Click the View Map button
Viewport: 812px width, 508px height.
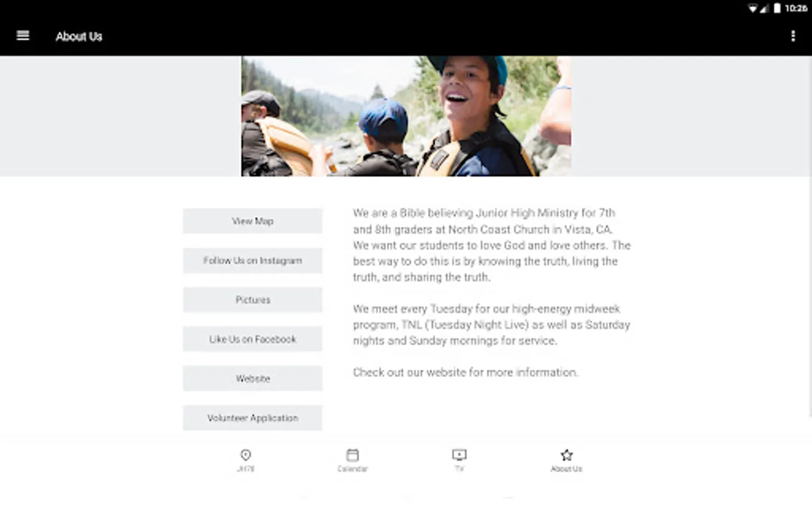pos(253,221)
